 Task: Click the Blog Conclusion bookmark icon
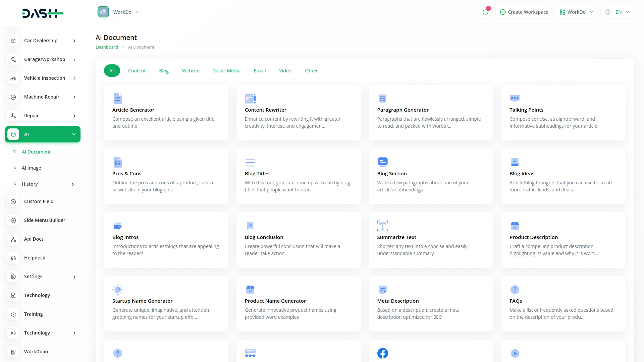[250, 226]
